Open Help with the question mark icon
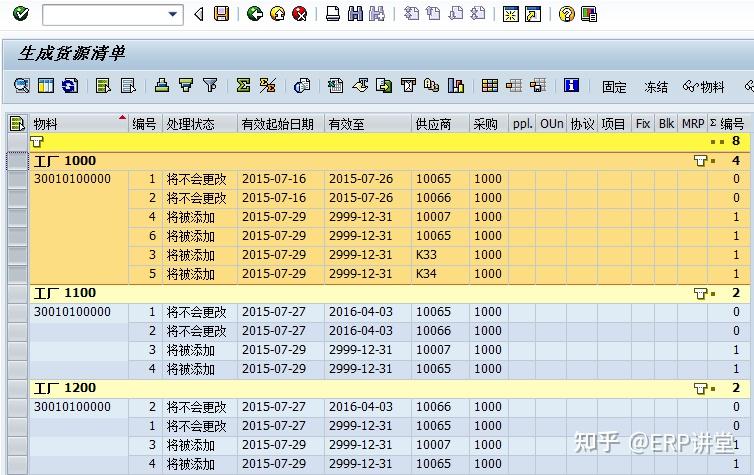The image size is (754, 475). (567, 13)
